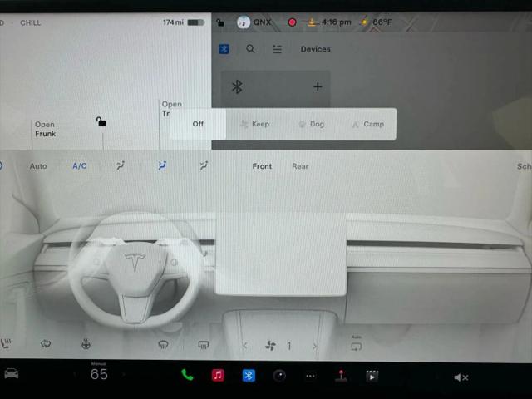Screen dimensions: 532x399
Task: Select Keep climate mode
Action: point(255,124)
